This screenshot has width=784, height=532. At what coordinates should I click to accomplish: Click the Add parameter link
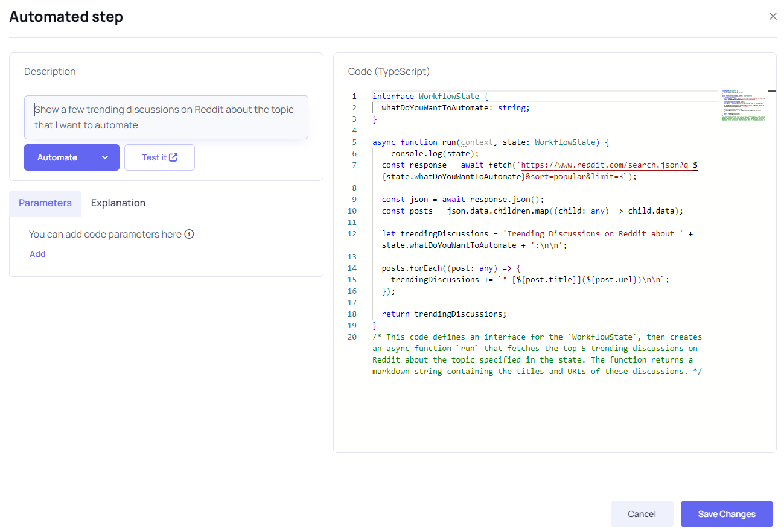coord(37,254)
